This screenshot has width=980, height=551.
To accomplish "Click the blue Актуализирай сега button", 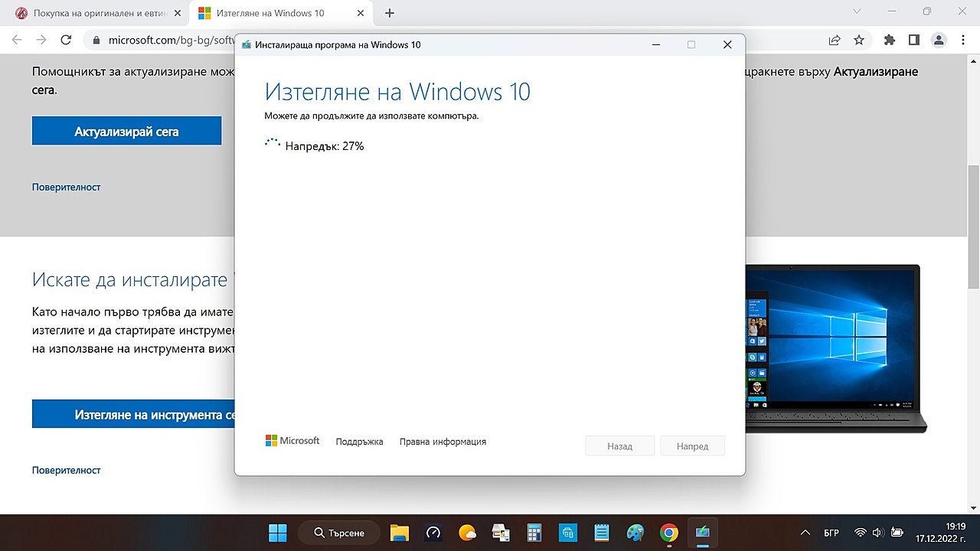I will click(126, 131).
